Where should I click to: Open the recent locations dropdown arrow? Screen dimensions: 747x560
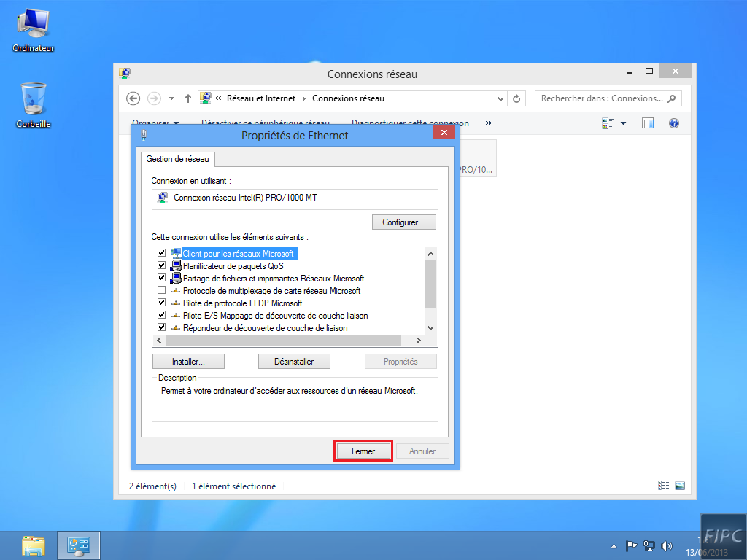pos(172,98)
